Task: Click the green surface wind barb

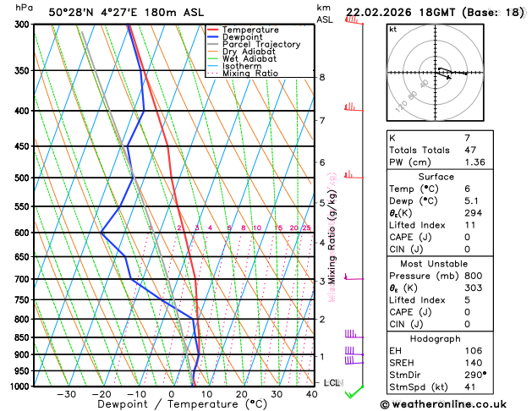Action: click(354, 392)
